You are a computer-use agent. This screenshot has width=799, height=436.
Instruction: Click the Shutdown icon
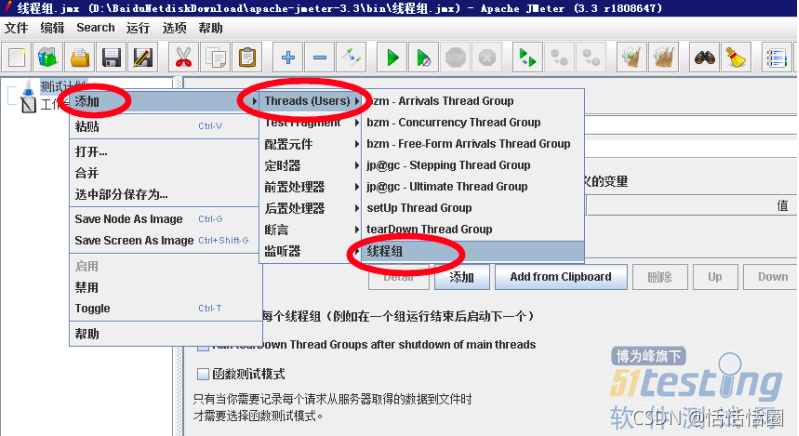[x=487, y=58]
